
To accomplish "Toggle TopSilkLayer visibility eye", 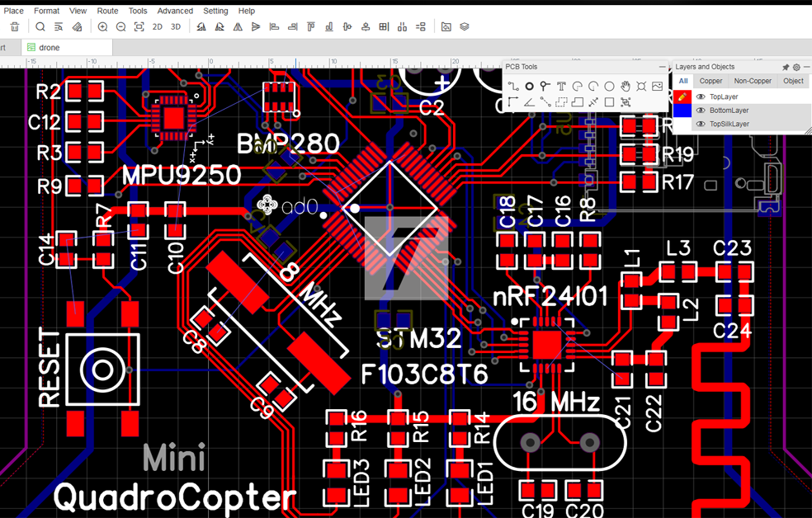I will click(701, 124).
